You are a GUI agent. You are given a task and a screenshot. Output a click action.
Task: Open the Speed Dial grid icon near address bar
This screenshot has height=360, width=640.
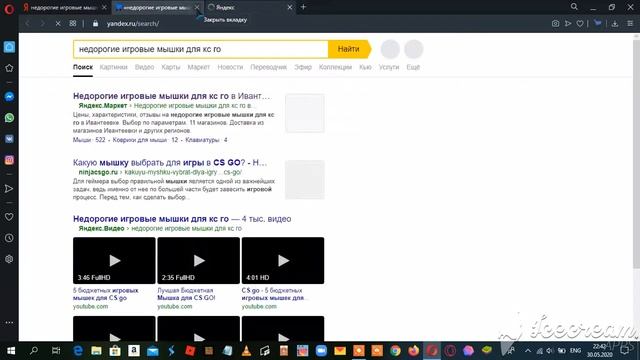[73, 24]
